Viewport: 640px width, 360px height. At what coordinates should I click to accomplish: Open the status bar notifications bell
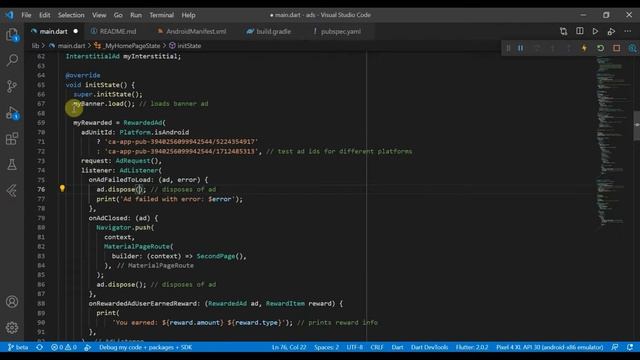[x=630, y=347]
